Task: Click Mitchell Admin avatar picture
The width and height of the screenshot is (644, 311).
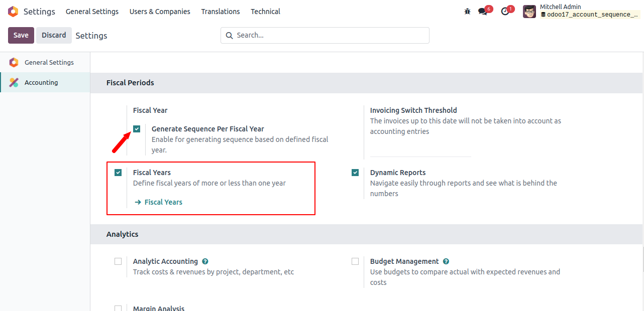Action: tap(529, 11)
